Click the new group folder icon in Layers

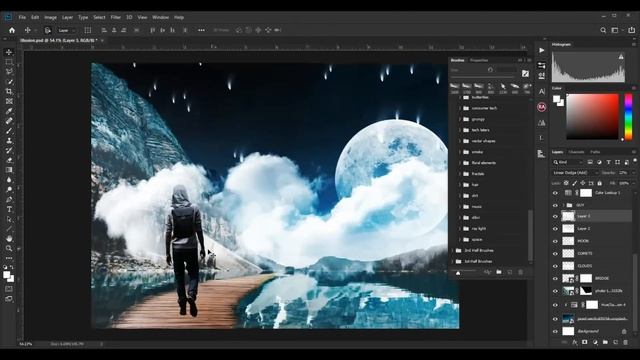(605, 342)
